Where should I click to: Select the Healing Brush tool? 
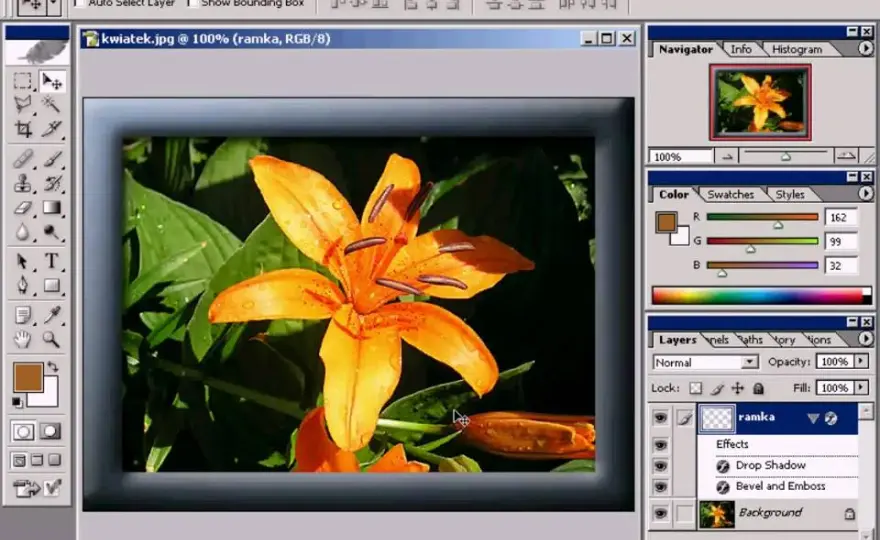(x=22, y=159)
